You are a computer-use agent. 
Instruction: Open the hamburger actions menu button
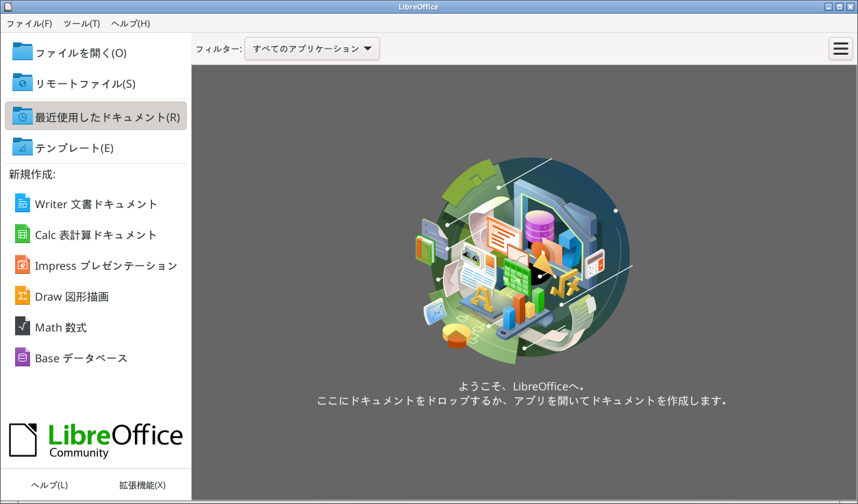point(841,49)
